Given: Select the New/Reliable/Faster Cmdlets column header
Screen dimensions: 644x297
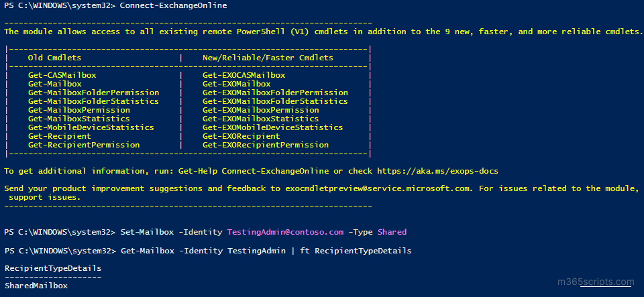Looking at the screenshot, I should click(268, 58).
